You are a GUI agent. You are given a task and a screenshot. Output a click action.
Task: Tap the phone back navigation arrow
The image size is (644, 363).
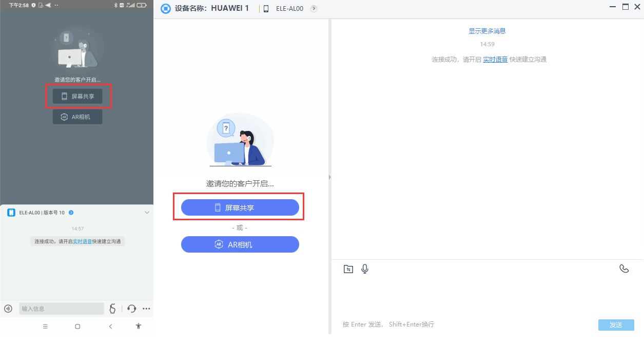click(x=110, y=326)
